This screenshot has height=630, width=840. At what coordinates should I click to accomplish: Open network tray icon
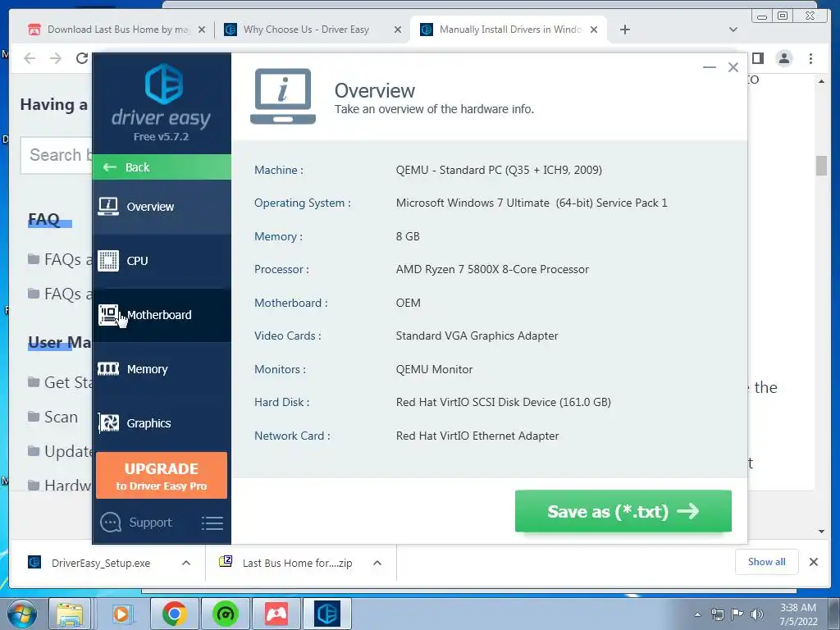(x=717, y=614)
